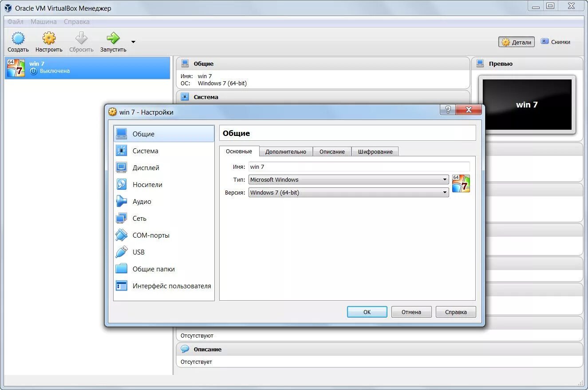The image size is (588, 390).
Task: Open Аудио speaker icon in sidebar
Action: point(121,202)
